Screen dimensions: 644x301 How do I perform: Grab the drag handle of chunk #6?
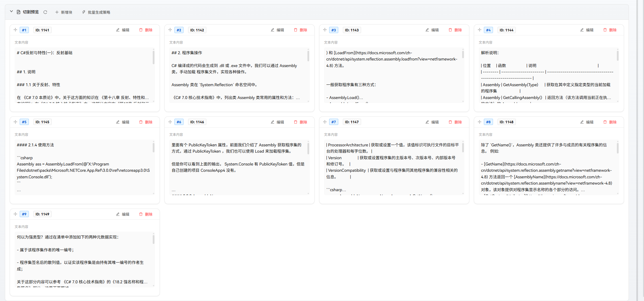point(170,122)
